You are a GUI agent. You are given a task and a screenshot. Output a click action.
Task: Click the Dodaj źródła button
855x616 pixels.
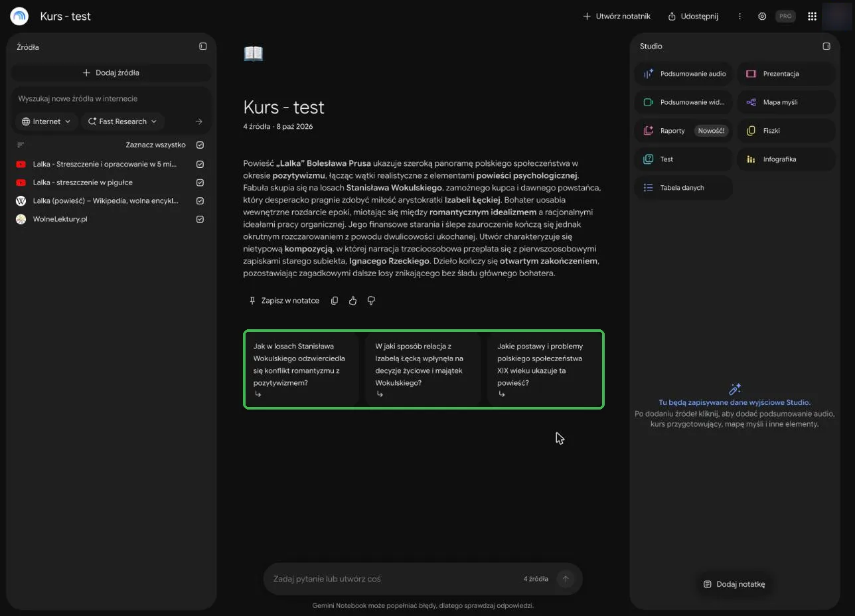pos(111,72)
